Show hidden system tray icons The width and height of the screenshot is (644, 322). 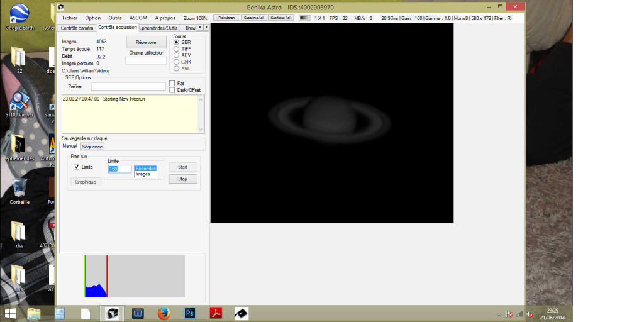(x=501, y=314)
